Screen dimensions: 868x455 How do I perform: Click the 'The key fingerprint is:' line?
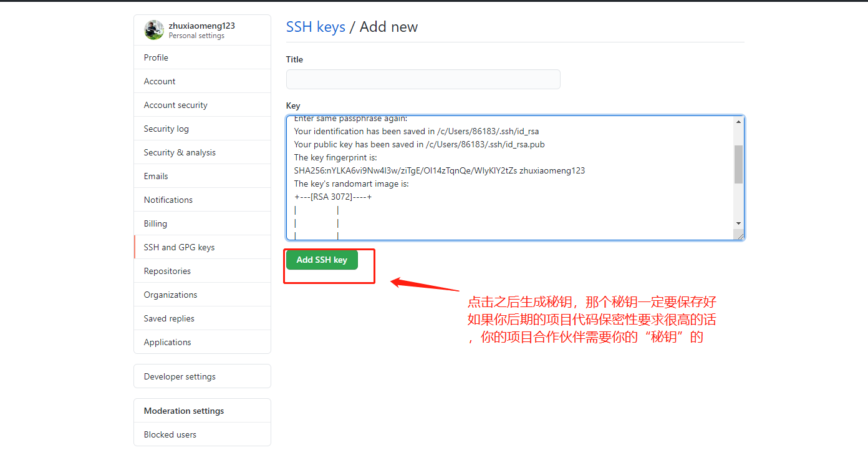(x=335, y=157)
